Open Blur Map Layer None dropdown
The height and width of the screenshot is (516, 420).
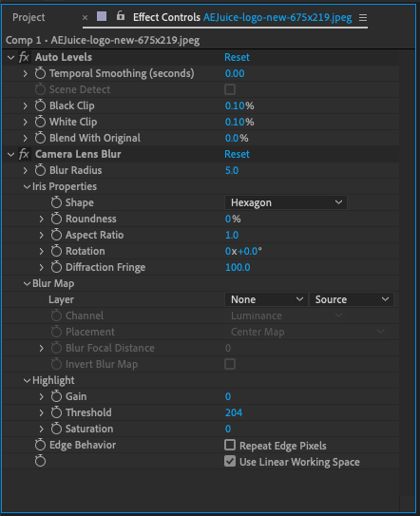(x=266, y=299)
